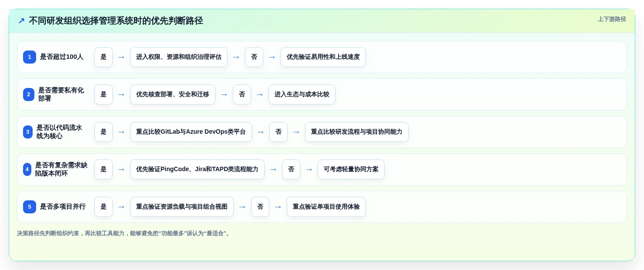
Task: Open 重点比较研发流程与项目协同能力 box
Action: (357, 132)
